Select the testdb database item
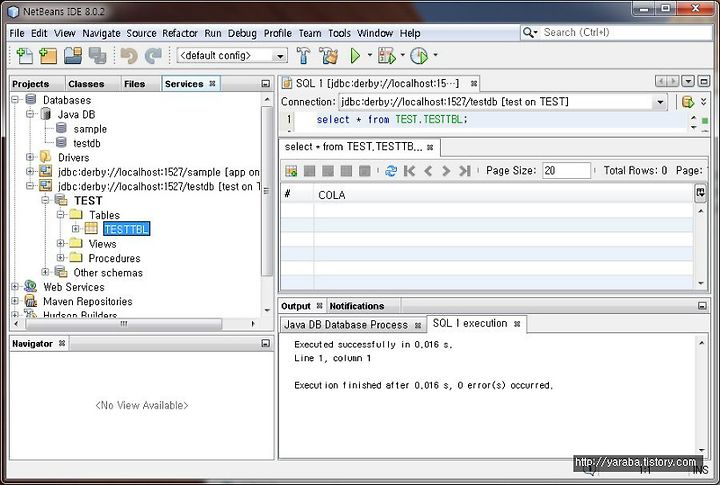Image resolution: width=720 pixels, height=485 pixels. click(87, 143)
